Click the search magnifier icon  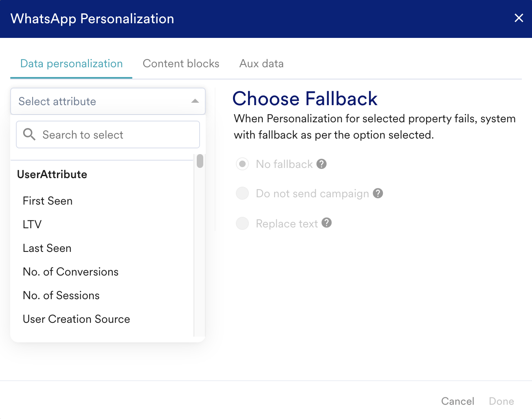pyautogui.click(x=29, y=134)
